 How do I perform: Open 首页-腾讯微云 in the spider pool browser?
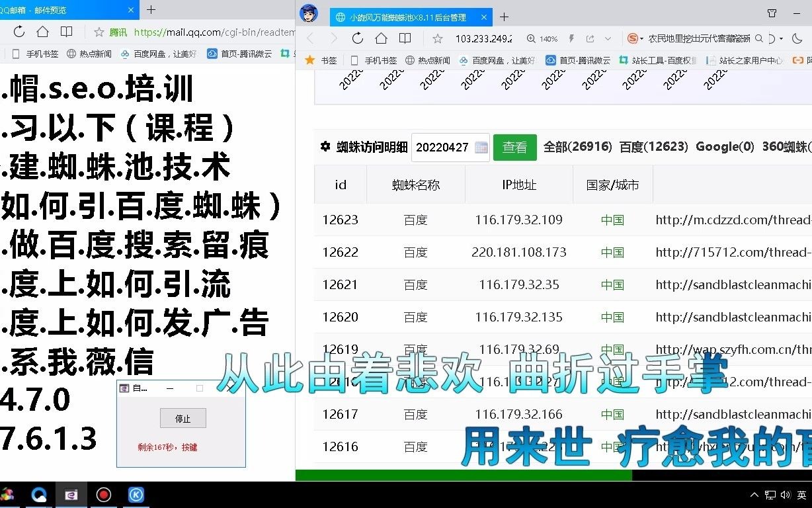coord(577,60)
